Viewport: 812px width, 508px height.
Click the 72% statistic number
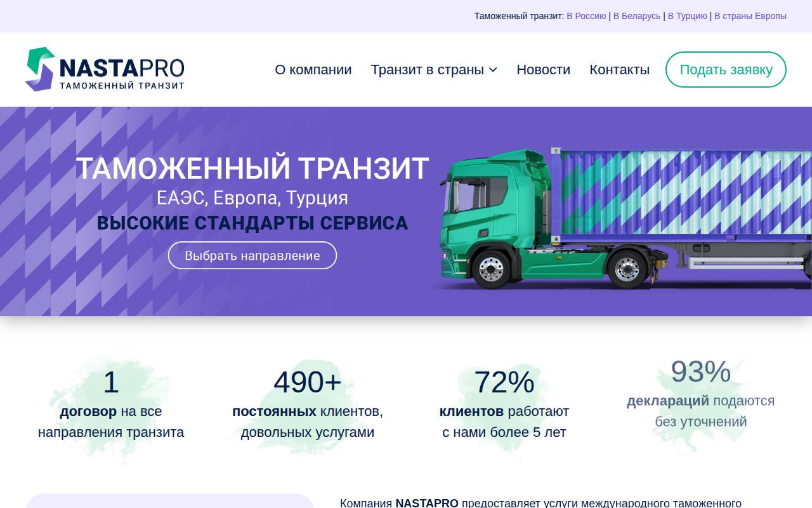(x=504, y=382)
